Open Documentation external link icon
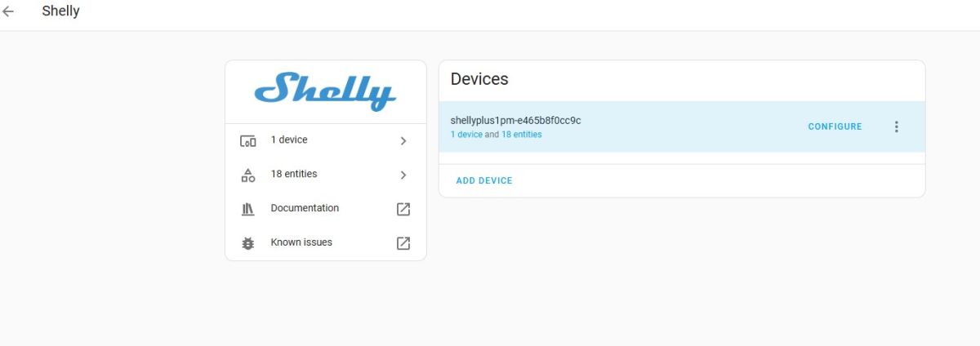Image resolution: width=980 pixels, height=346 pixels. tap(403, 209)
